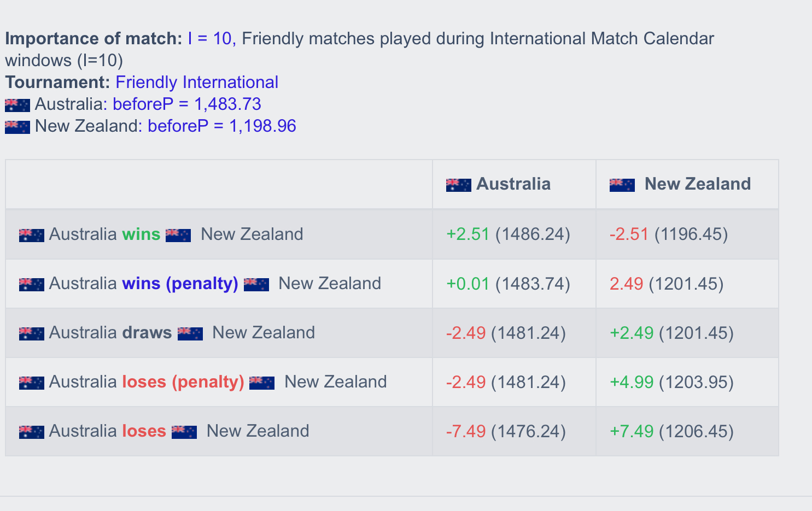Select the Australia column header
This screenshot has height=511, width=812.
(x=514, y=184)
